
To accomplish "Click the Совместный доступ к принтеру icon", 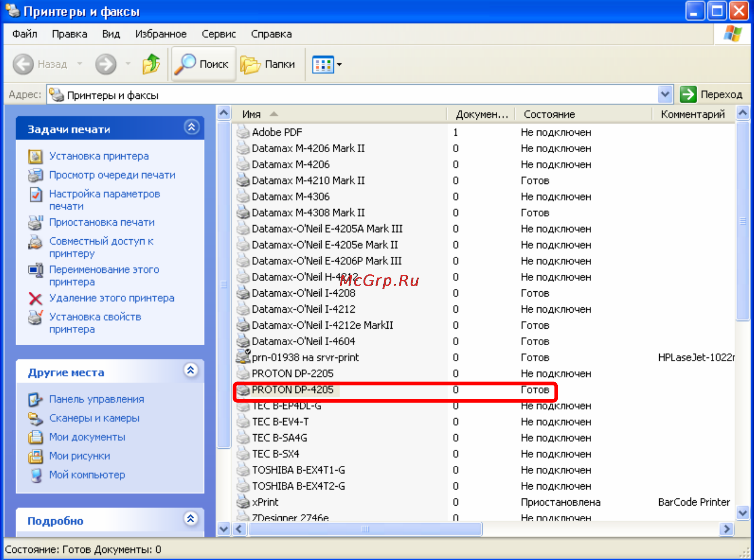I will (35, 242).
